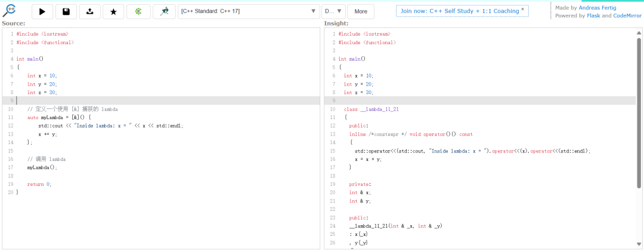Click '#include <functional>' in Source panel
644x252 pixels.
(45, 42)
